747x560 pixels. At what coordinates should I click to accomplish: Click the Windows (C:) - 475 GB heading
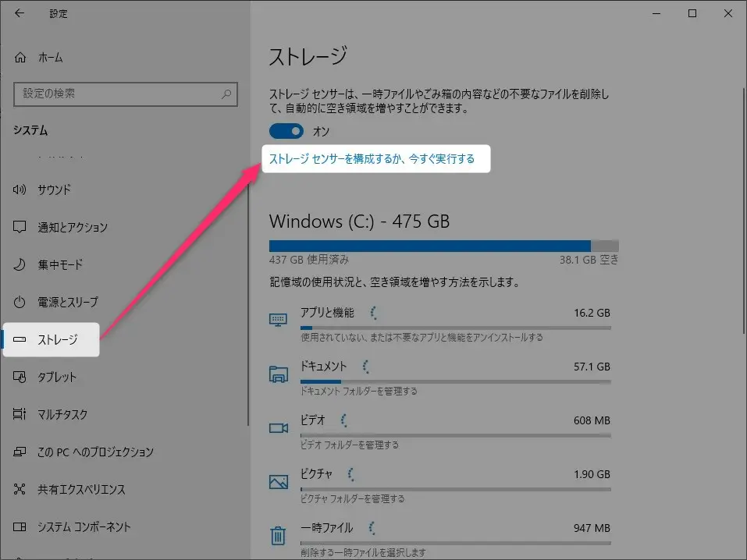click(359, 222)
